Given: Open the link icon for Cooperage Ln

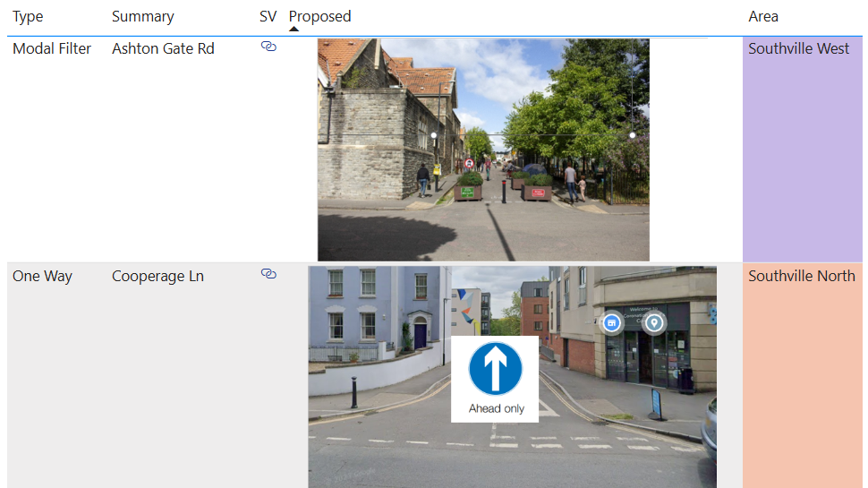Looking at the screenshot, I should click(268, 274).
